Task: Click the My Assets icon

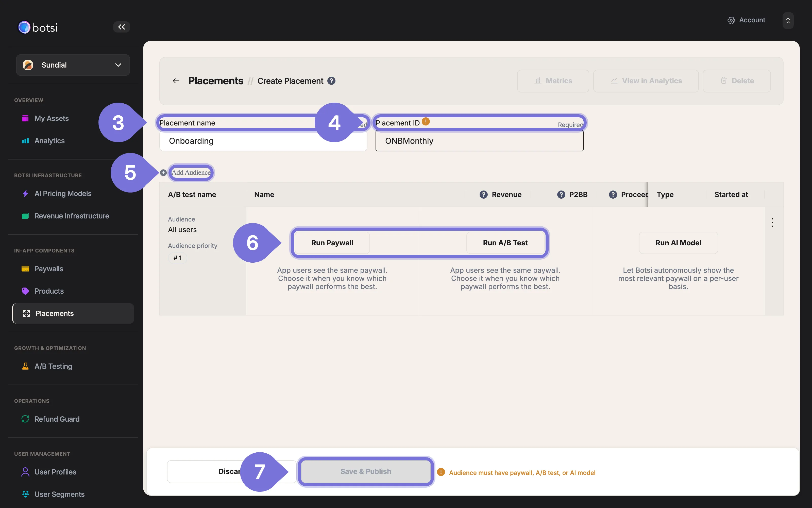Action: point(25,118)
